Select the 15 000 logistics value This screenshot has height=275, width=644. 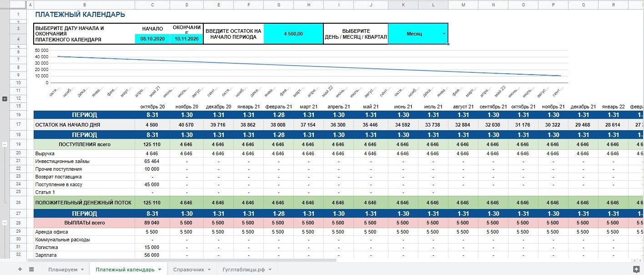(x=152, y=247)
